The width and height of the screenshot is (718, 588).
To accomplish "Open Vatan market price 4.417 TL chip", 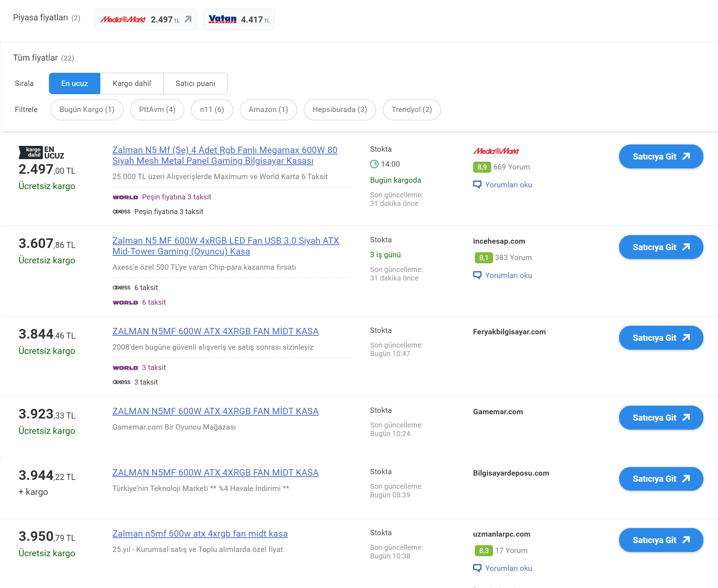I will [239, 19].
